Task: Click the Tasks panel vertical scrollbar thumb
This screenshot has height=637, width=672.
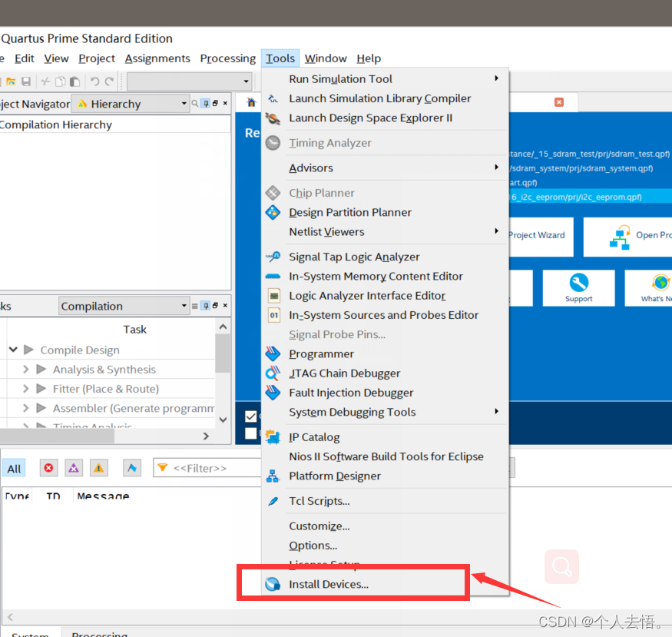Action: 223,353
